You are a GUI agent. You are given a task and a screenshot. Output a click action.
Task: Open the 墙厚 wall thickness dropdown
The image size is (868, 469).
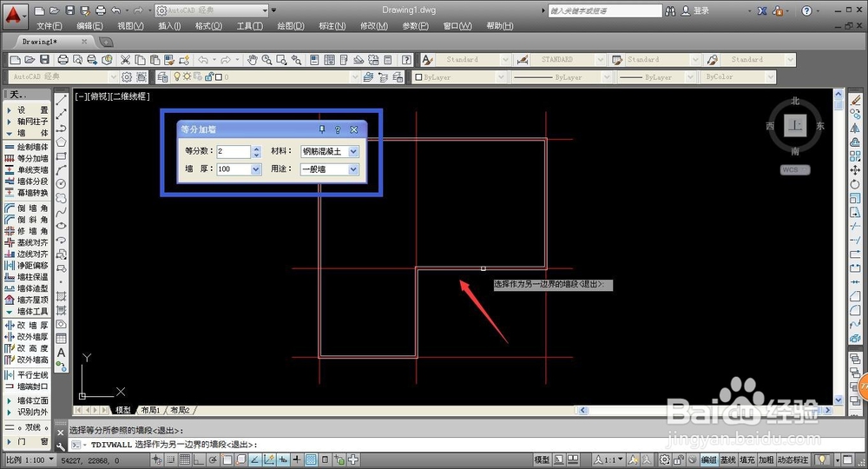pyautogui.click(x=239, y=168)
